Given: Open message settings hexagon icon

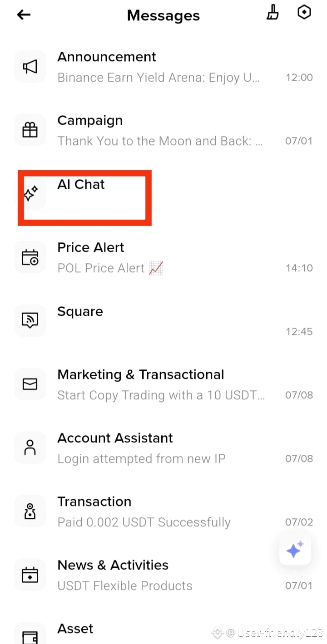Looking at the screenshot, I should pos(304,13).
